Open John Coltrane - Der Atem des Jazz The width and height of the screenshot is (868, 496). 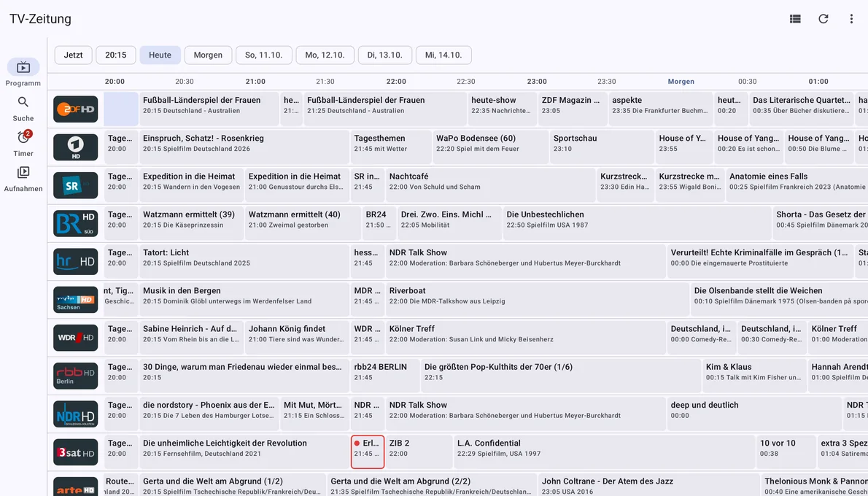(648, 485)
